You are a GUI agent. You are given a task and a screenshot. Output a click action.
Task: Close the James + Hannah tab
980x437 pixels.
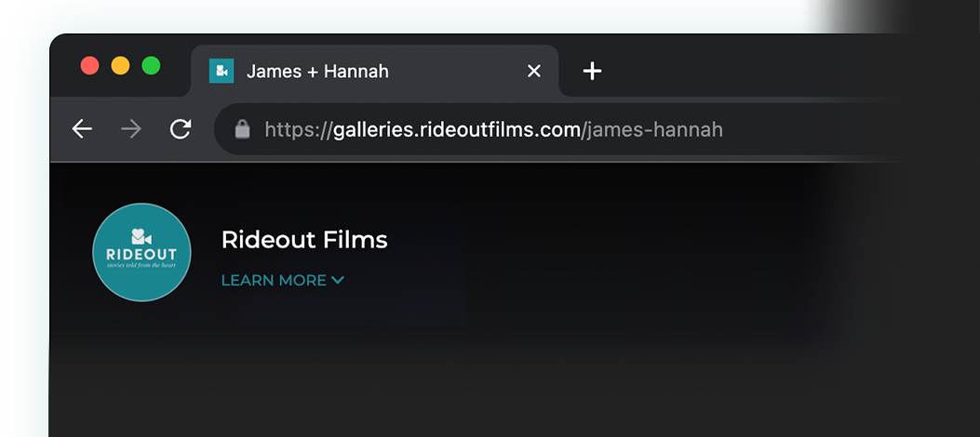534,72
